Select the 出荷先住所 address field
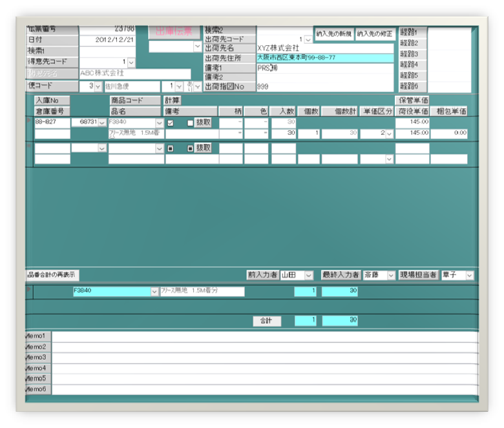This screenshot has height=428, width=504. click(x=324, y=58)
